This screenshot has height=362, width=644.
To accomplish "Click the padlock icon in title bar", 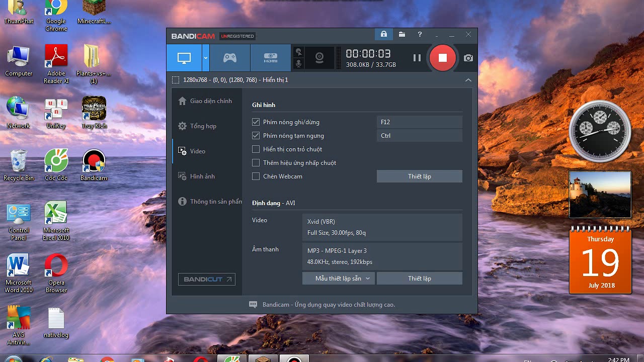I will tap(384, 34).
